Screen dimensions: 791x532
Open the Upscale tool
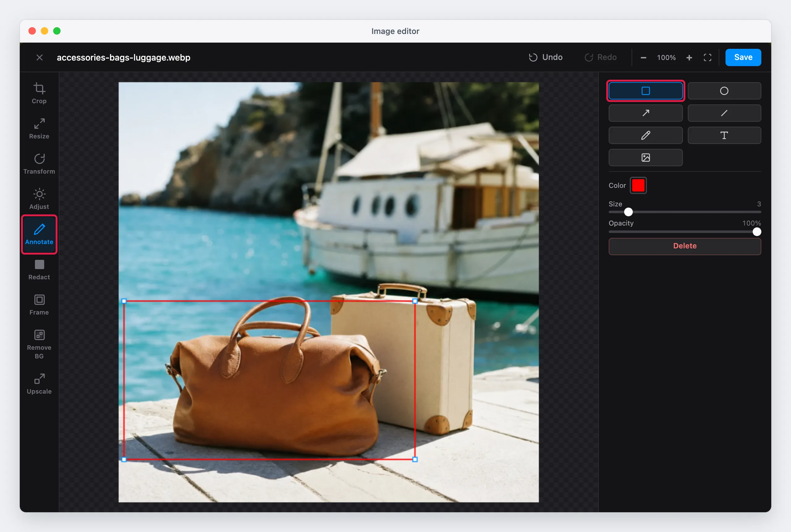[x=39, y=384]
